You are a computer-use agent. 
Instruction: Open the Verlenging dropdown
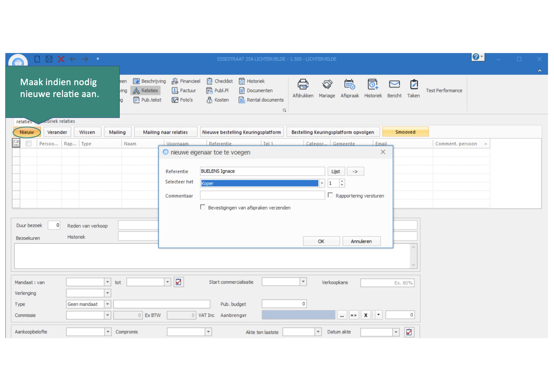pyautogui.click(x=107, y=293)
